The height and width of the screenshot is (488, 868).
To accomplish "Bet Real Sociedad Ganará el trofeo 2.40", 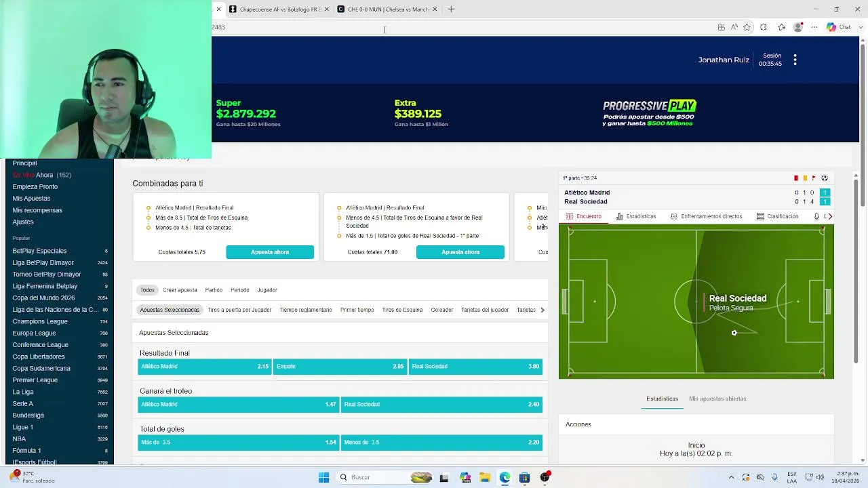I will click(441, 405).
